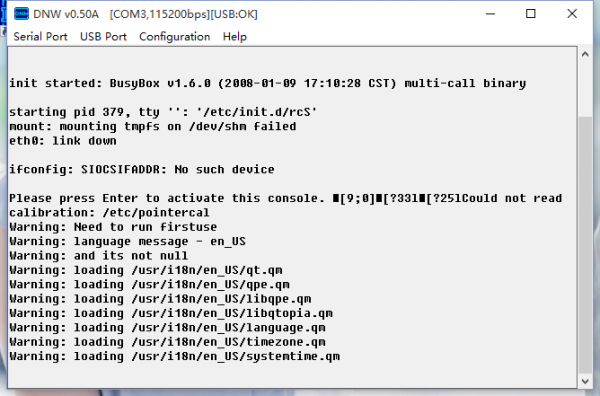Screen dimensions: 600x396
Task: Open the Configuration menu
Action: coord(174,37)
